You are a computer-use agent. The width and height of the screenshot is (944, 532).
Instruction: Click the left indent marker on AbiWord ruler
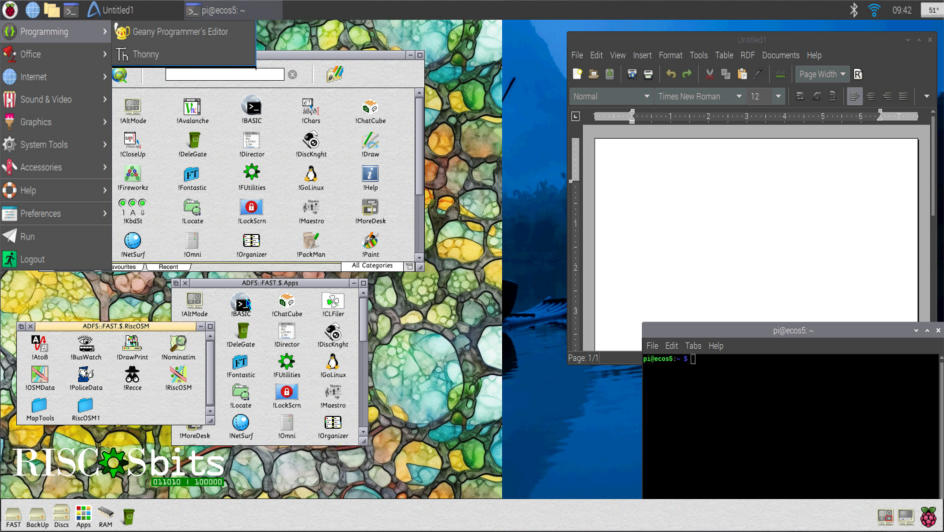click(632, 116)
